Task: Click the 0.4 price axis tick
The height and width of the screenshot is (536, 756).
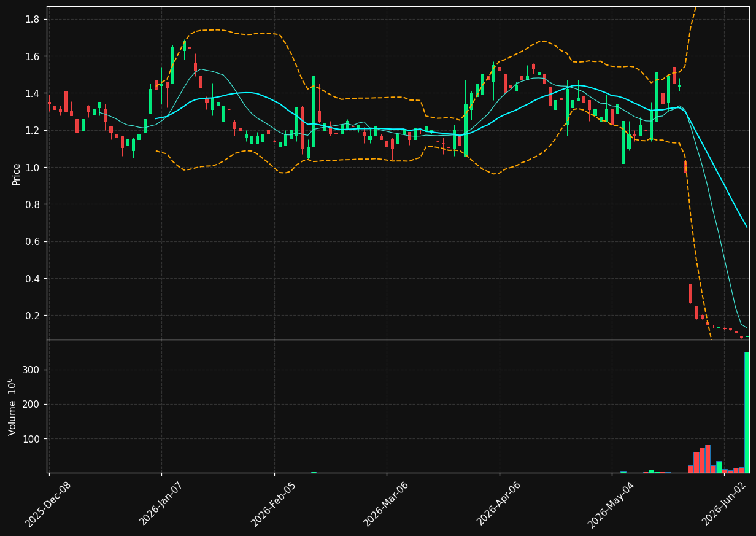Action: (33, 279)
